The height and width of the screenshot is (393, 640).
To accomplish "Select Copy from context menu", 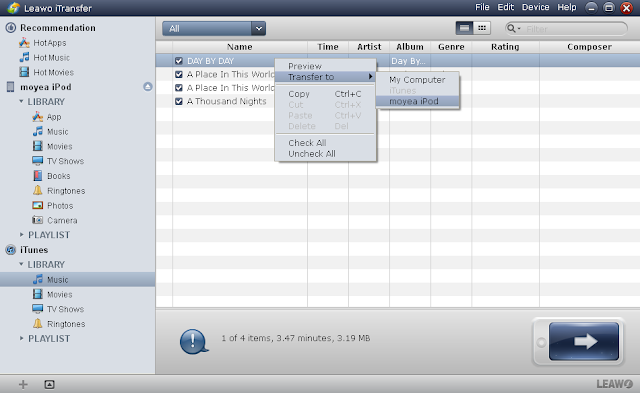I will click(x=325, y=94).
